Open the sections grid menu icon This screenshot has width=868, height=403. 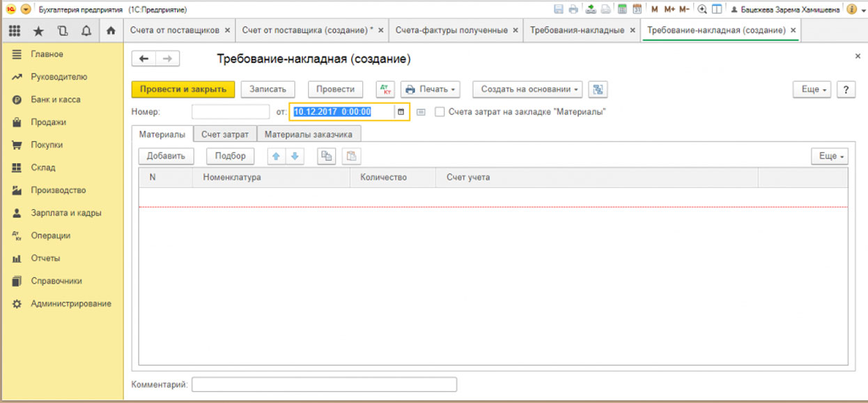point(15,31)
